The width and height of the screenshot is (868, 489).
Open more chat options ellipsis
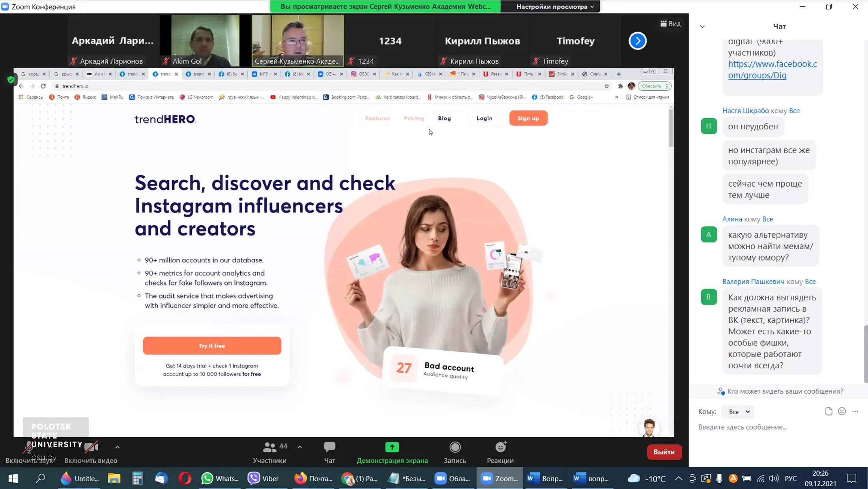[855, 411]
